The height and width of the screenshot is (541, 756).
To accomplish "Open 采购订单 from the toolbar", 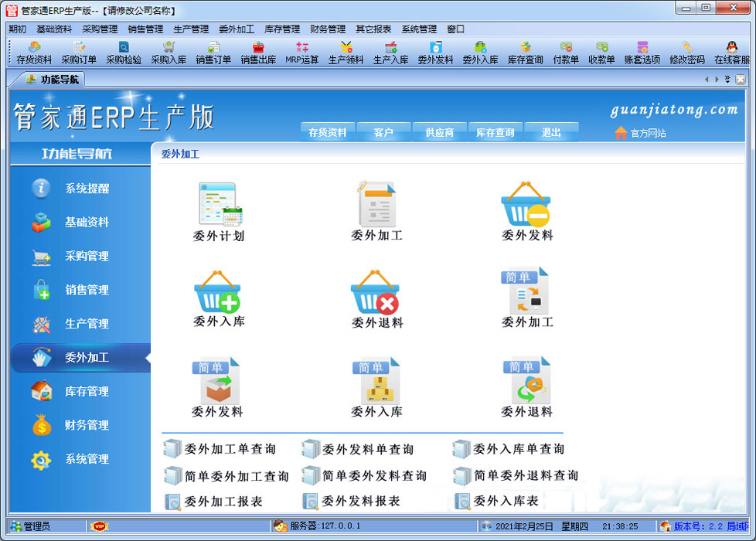I will (79, 53).
